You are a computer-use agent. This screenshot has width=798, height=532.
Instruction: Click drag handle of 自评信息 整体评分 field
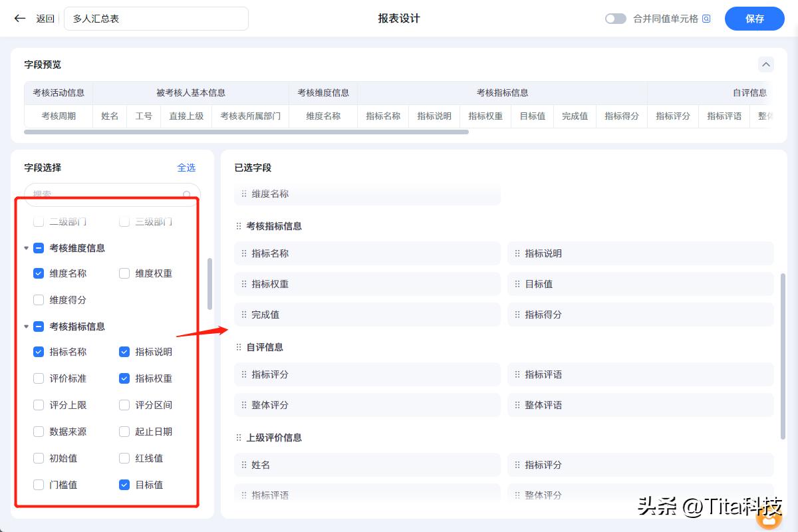pos(244,405)
